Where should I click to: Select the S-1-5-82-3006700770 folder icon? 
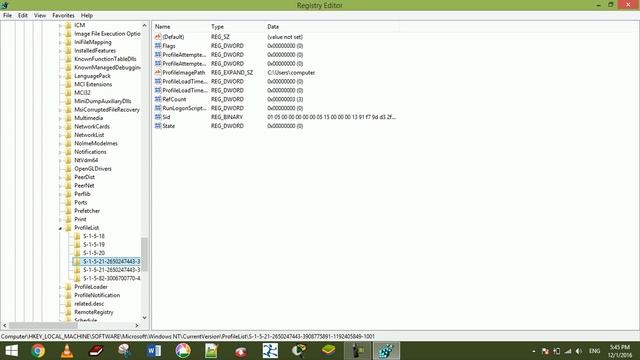click(77, 278)
